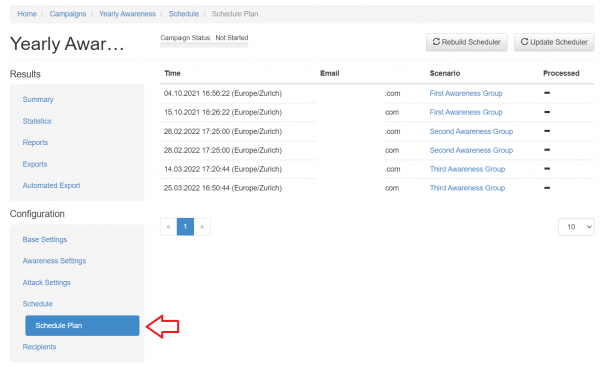Open Reports in the sidebar

pos(35,142)
